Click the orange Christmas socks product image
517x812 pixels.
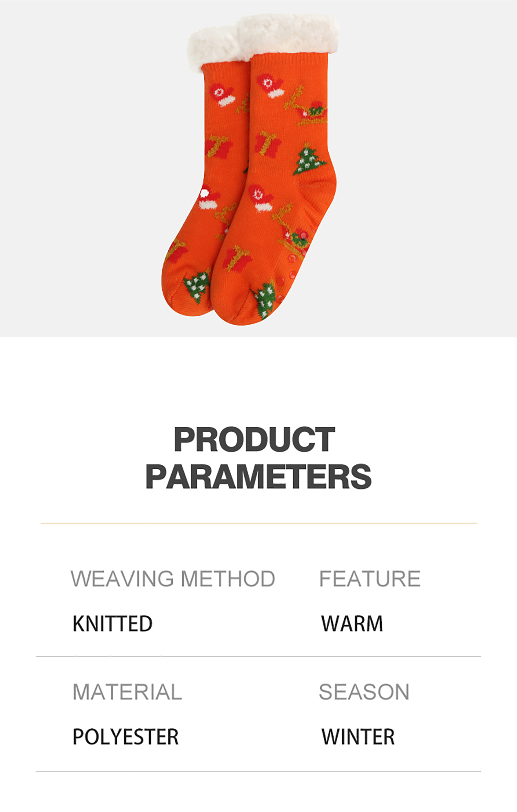[250, 169]
